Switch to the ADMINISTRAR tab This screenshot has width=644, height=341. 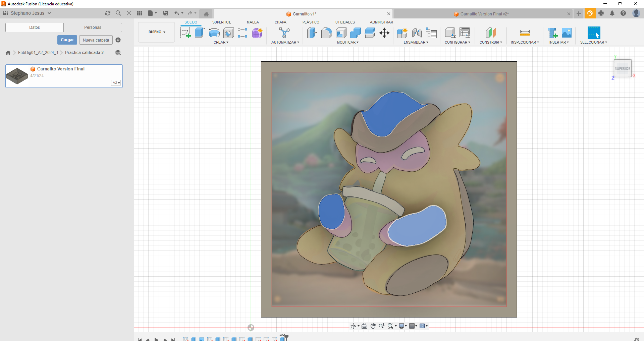(381, 22)
